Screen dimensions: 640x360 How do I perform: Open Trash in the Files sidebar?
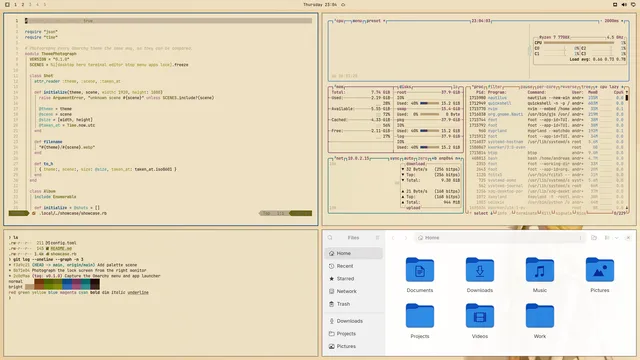tap(353, 304)
